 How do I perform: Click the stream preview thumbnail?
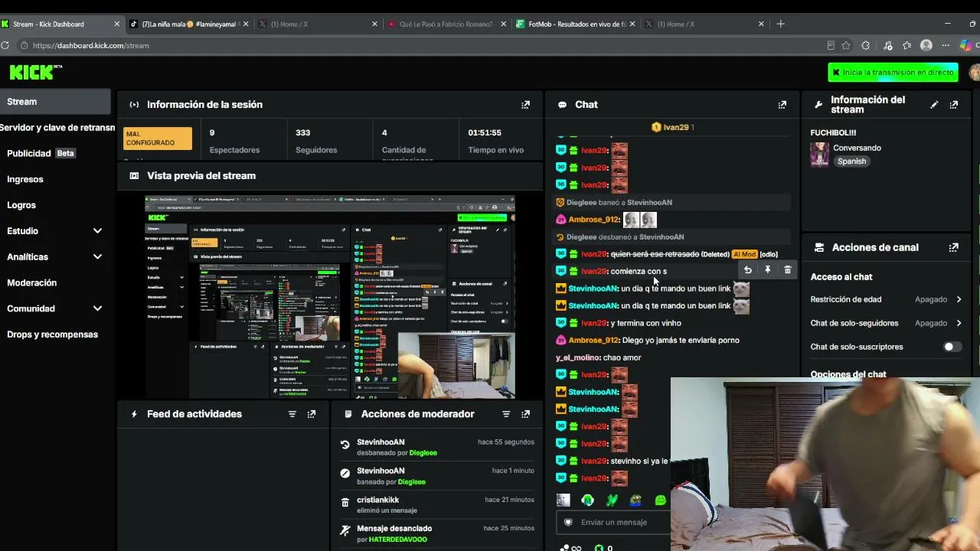point(330,297)
